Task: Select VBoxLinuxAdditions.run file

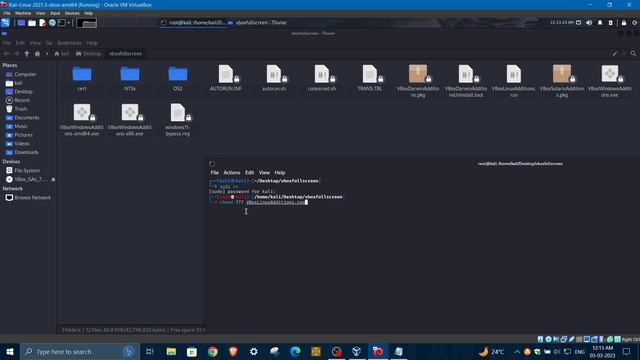Action: [513, 81]
